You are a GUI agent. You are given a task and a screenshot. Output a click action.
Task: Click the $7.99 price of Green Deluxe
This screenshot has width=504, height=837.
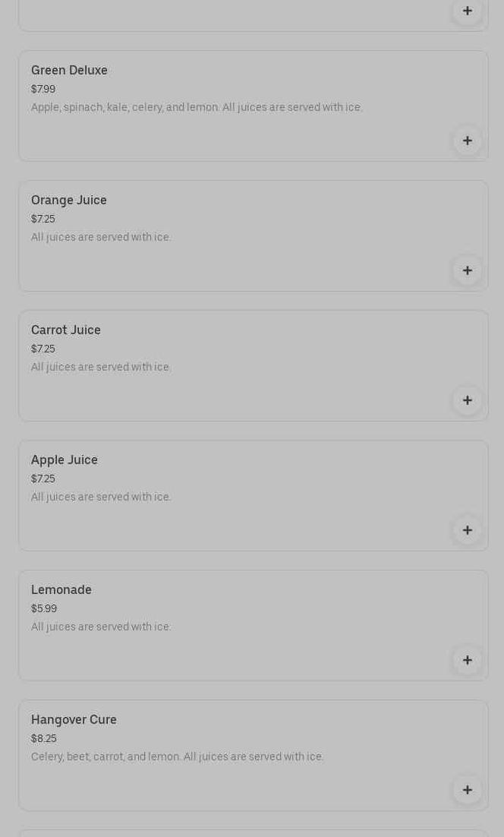click(43, 89)
